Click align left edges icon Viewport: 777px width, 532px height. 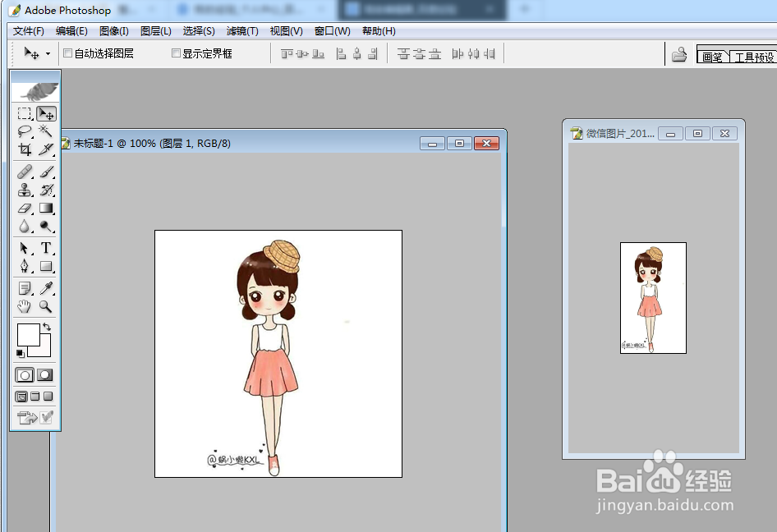[341, 53]
